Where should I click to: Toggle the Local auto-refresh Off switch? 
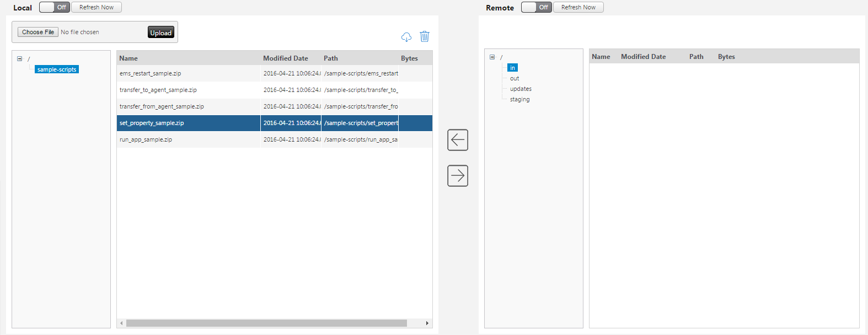point(55,7)
